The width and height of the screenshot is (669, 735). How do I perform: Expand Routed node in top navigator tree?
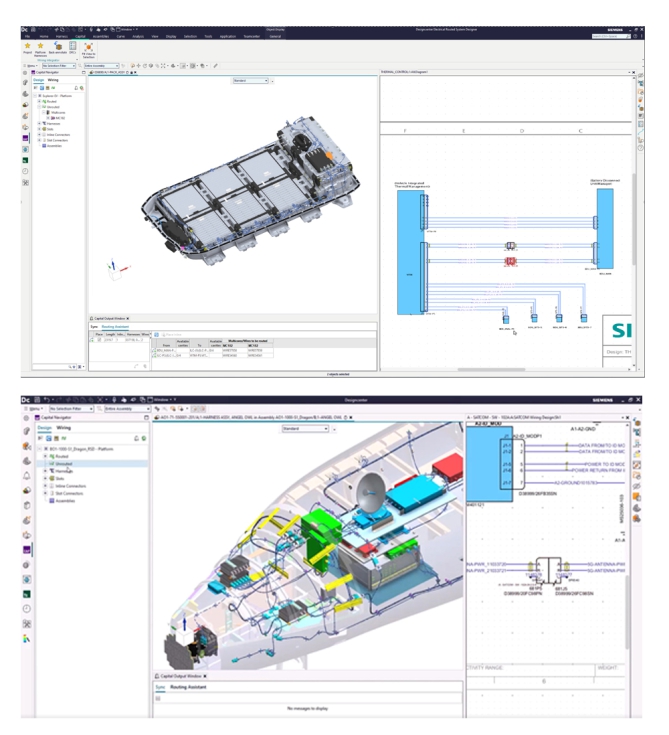click(39, 101)
